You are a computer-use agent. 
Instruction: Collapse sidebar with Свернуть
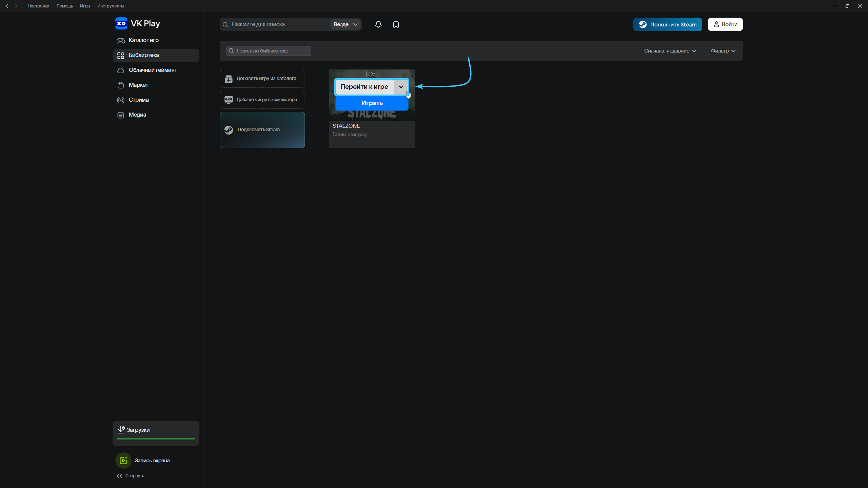click(x=130, y=476)
